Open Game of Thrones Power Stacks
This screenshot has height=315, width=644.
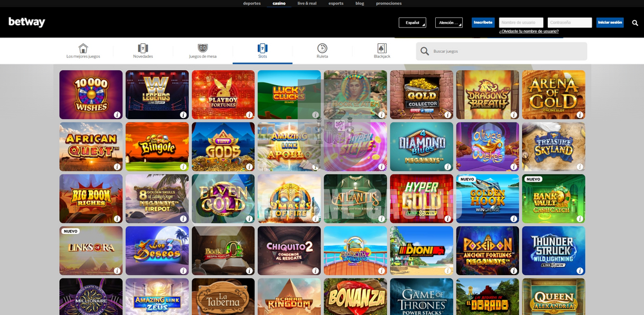tap(422, 297)
